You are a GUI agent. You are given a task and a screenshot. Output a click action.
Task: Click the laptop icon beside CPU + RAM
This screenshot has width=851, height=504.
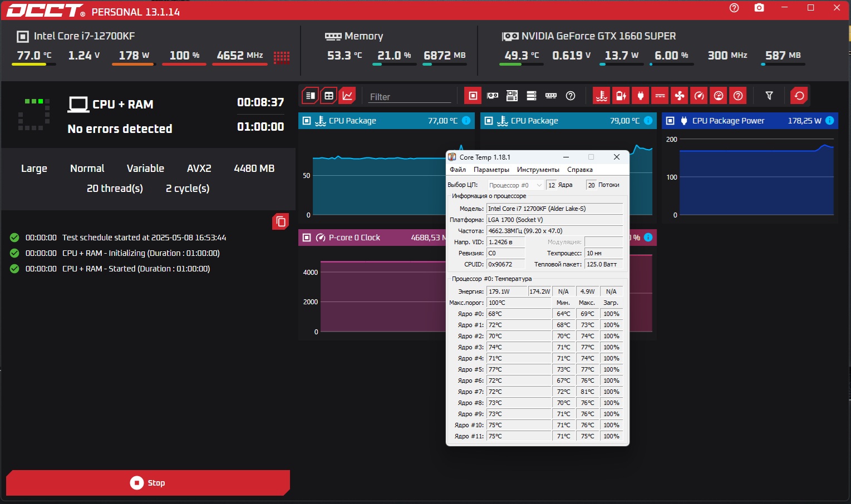(78, 105)
